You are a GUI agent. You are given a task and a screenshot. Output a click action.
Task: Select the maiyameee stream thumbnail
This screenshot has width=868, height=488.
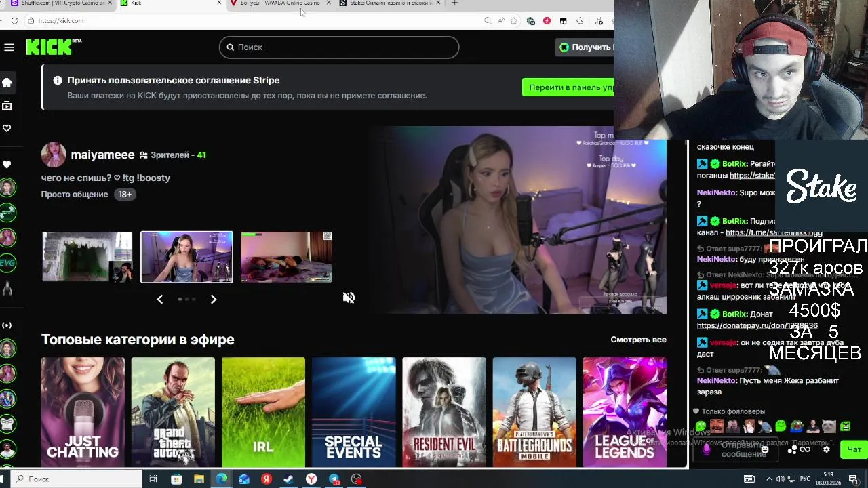click(x=186, y=257)
